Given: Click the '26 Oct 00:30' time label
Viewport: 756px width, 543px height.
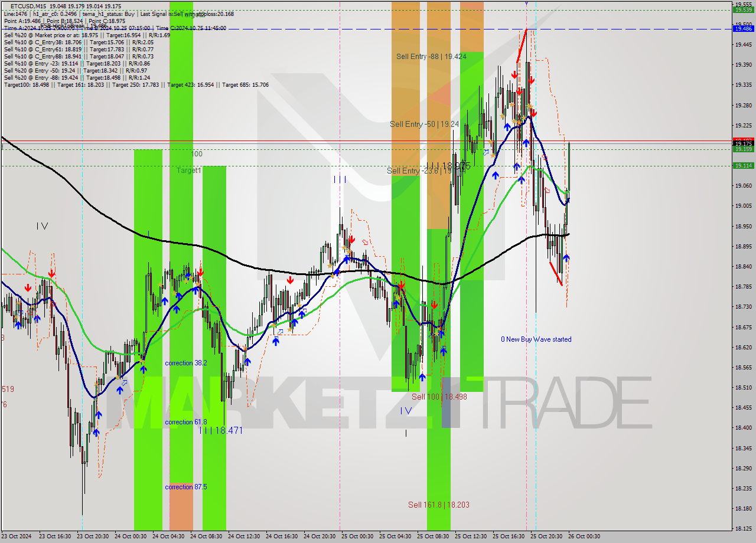Looking at the screenshot, I should click(584, 537).
